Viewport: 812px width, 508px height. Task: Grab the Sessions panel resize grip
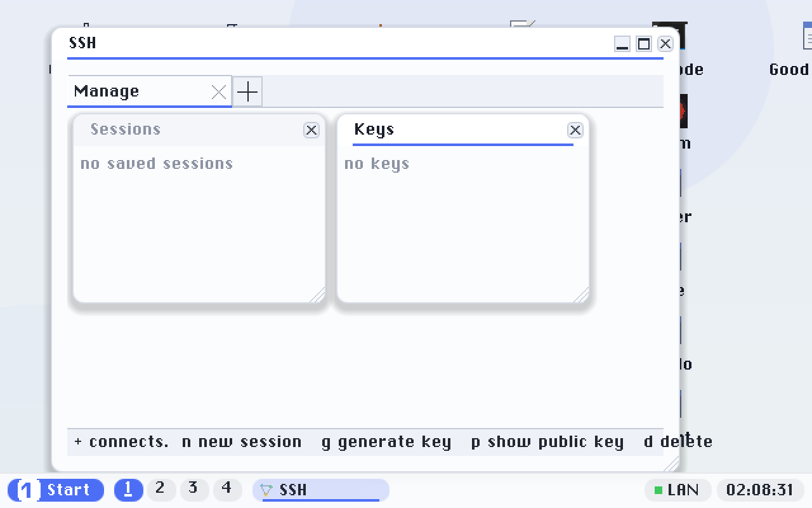point(317,295)
